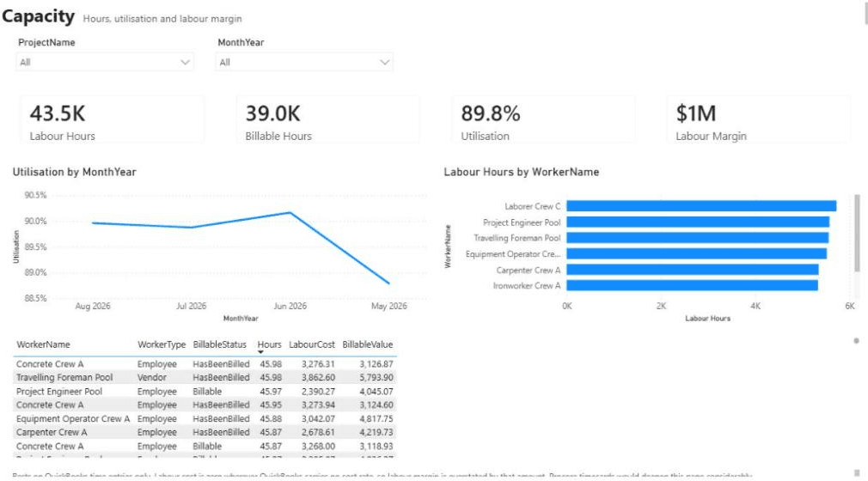Viewport: 868px width, 481px height.
Task: Click Utilisation by MonthYear chart title
Action: 74,172
